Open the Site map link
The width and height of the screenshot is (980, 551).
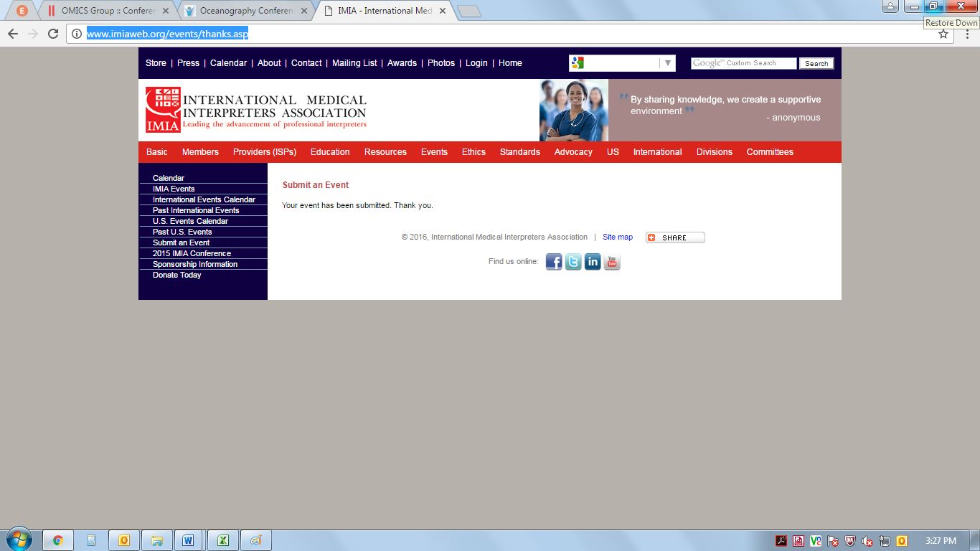[x=618, y=237]
